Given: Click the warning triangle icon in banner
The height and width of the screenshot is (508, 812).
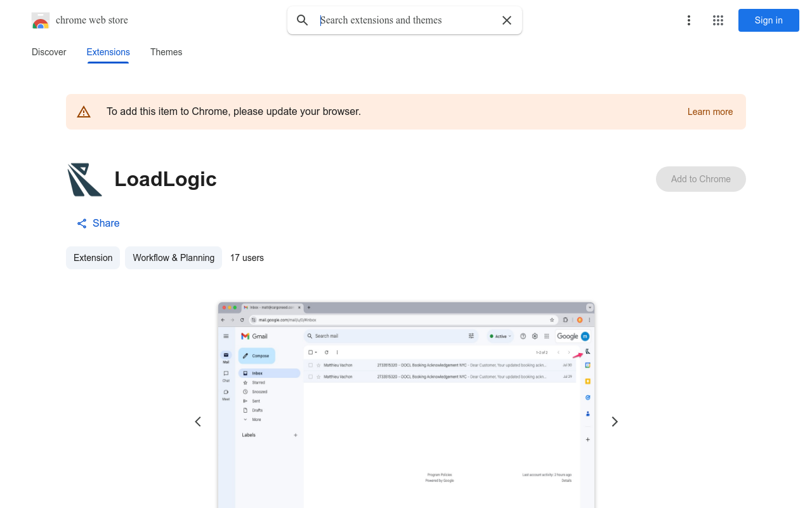Looking at the screenshot, I should pos(84,112).
